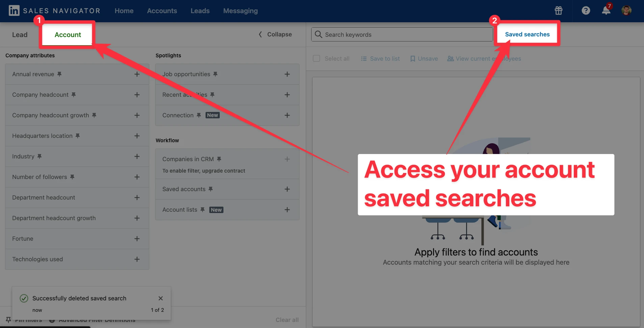Switch to the Lead tab
The width and height of the screenshot is (644, 328).
(x=20, y=35)
